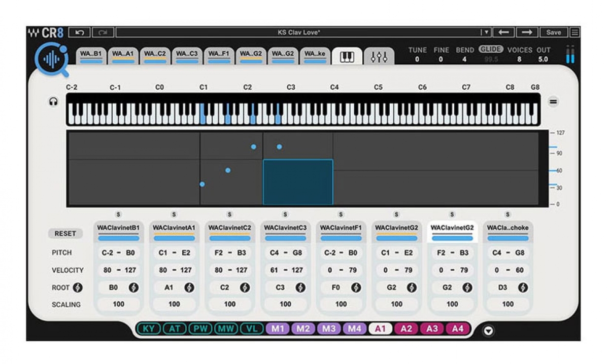The height and width of the screenshot is (364, 609).
Task: Open the preset dropdown arrow
Action: (486, 32)
